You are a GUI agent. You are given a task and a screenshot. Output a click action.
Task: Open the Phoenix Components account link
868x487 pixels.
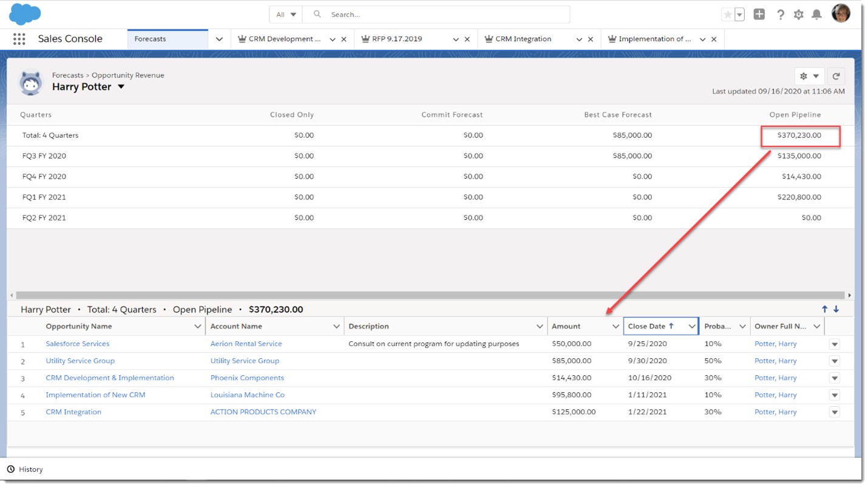click(x=248, y=377)
